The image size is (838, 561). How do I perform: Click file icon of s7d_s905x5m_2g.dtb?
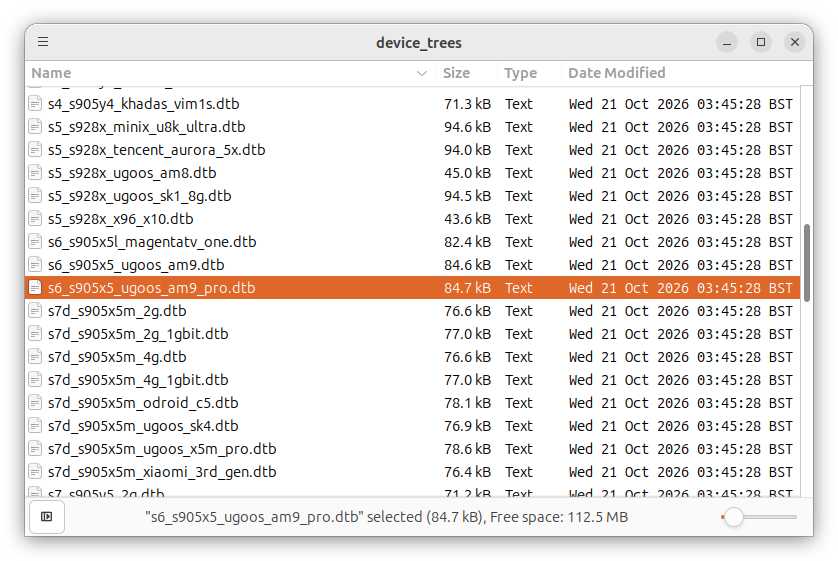pos(35,310)
